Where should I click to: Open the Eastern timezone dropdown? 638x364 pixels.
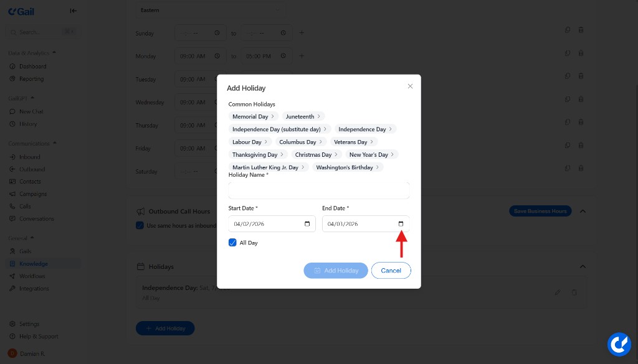click(x=211, y=10)
